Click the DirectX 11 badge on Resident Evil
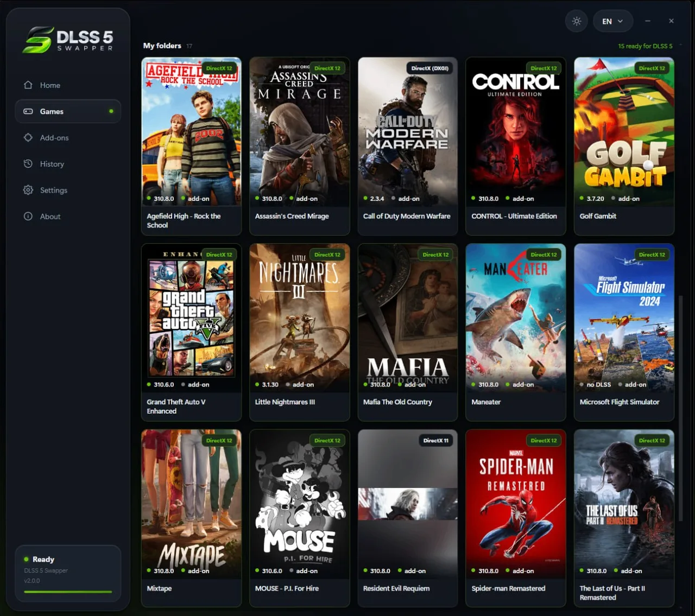Viewport: 695px width, 616px height. [x=435, y=441]
